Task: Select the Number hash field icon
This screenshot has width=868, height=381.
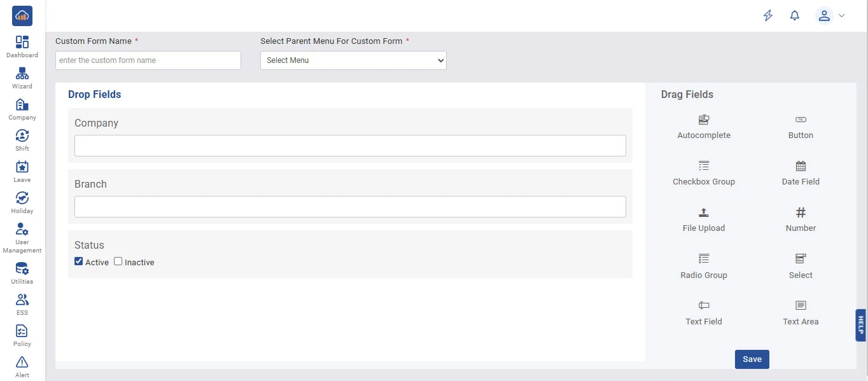Action: pos(801,212)
